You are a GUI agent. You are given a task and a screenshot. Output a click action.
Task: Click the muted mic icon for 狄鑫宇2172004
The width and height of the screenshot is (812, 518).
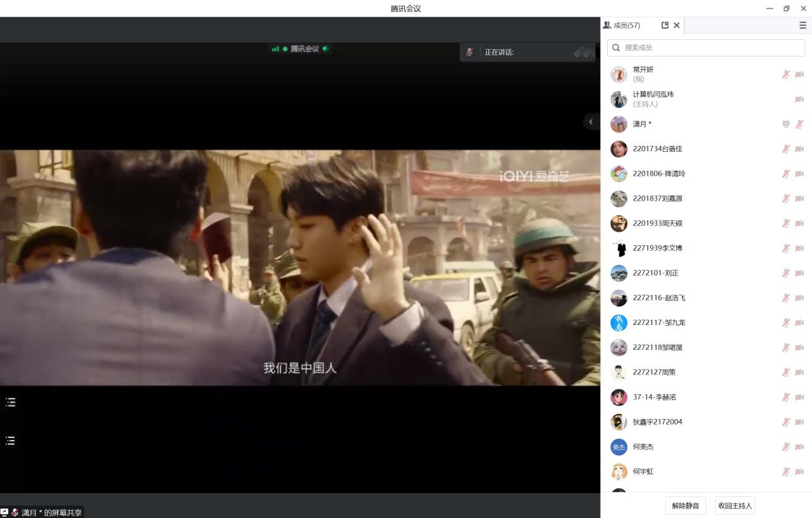786,422
